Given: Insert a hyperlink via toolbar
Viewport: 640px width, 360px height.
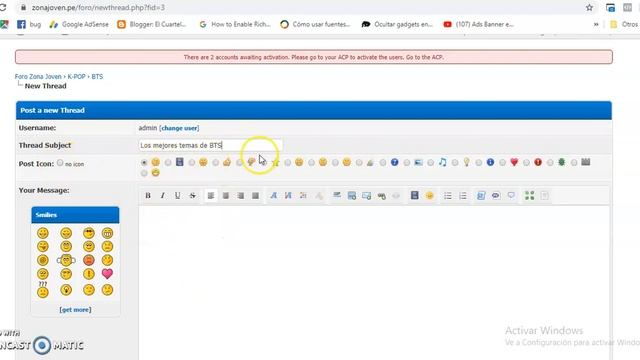Looking at the screenshot, I should 382,196.
